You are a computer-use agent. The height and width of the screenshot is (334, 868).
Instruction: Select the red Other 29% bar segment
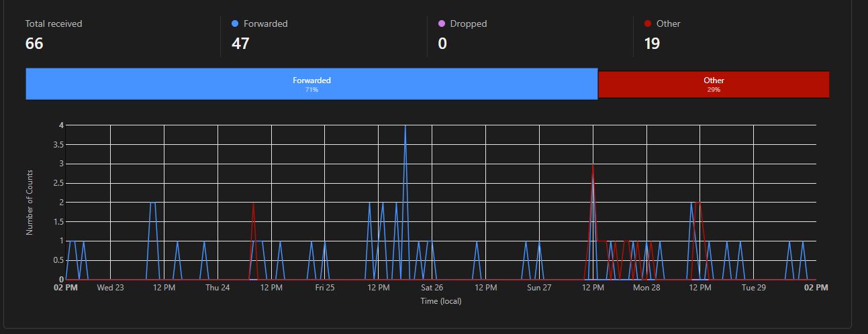click(x=714, y=84)
